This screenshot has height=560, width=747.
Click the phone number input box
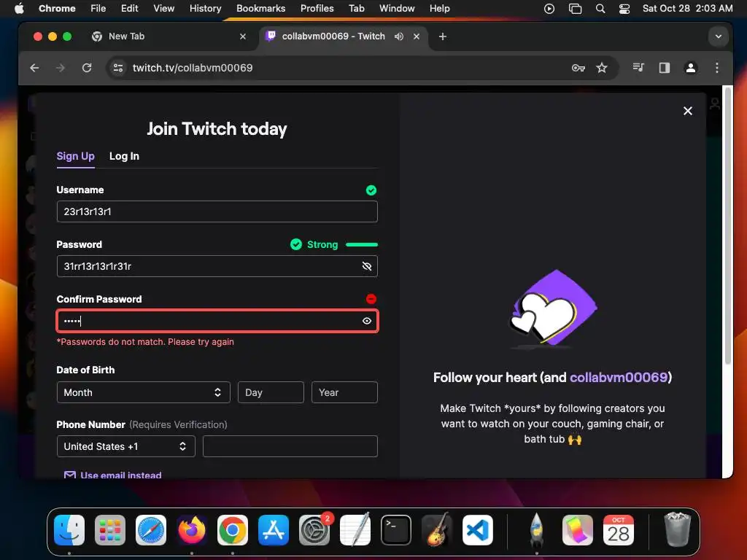[x=290, y=446]
